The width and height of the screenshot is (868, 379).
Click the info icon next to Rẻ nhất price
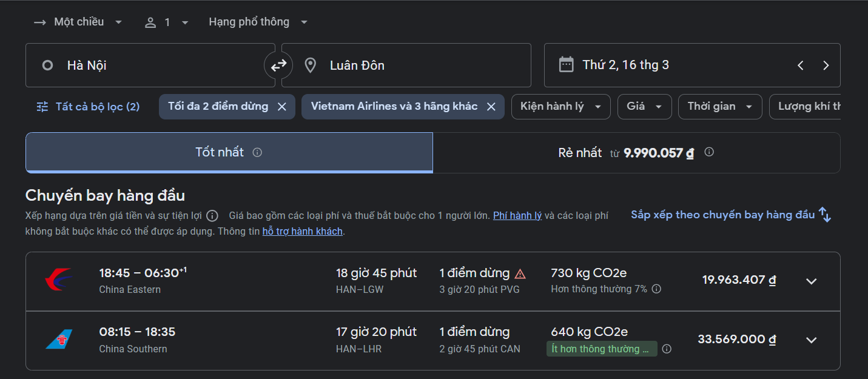click(709, 152)
